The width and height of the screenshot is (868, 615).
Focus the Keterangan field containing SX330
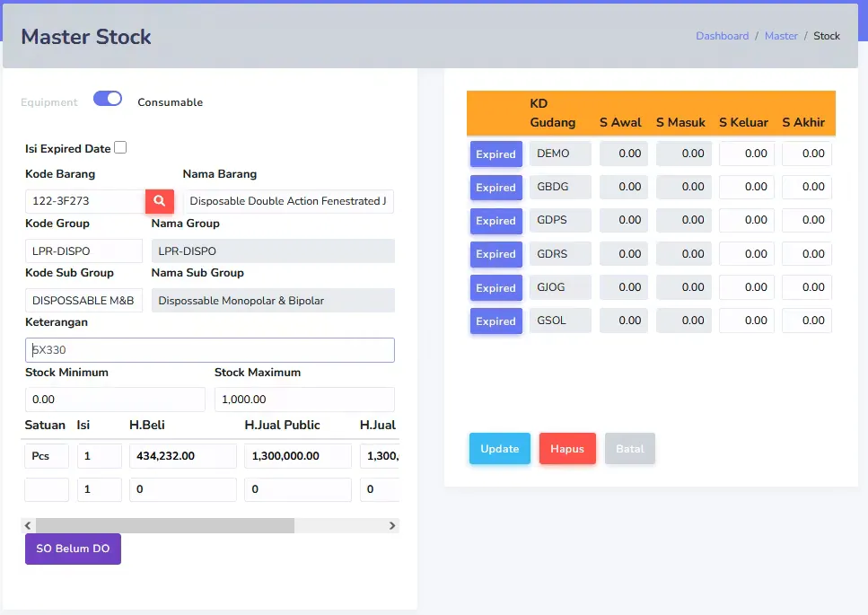210,350
